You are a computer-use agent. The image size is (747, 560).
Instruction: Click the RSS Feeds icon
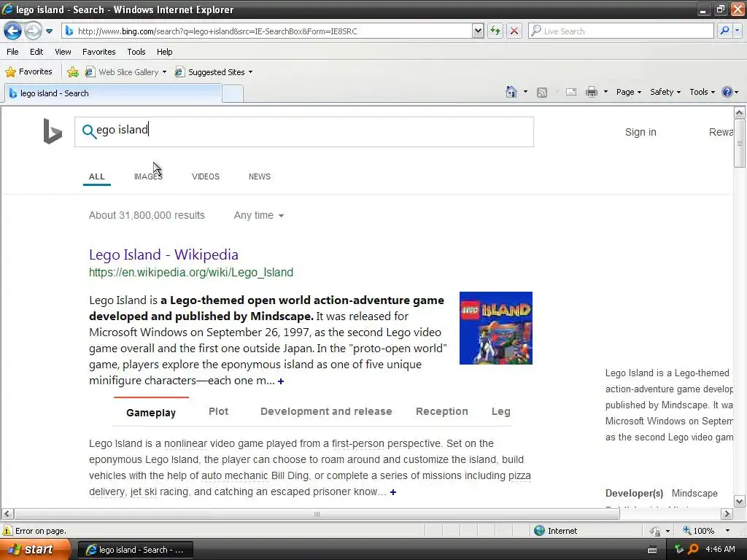pos(542,93)
